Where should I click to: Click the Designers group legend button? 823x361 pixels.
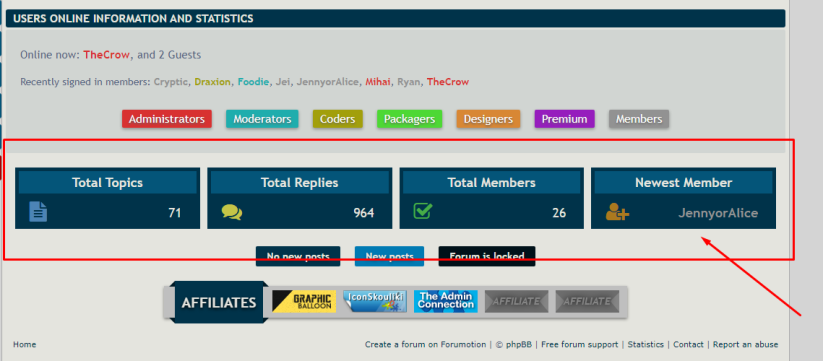point(488,119)
